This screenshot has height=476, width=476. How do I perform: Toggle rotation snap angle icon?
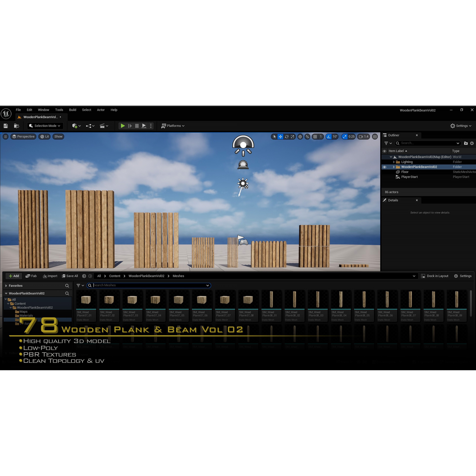click(329, 136)
